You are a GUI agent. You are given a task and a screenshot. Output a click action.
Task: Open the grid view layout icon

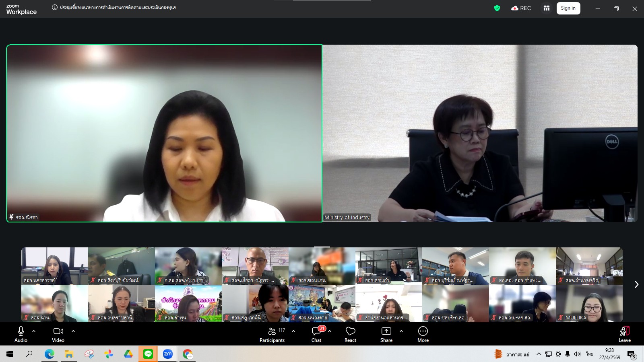(x=546, y=8)
